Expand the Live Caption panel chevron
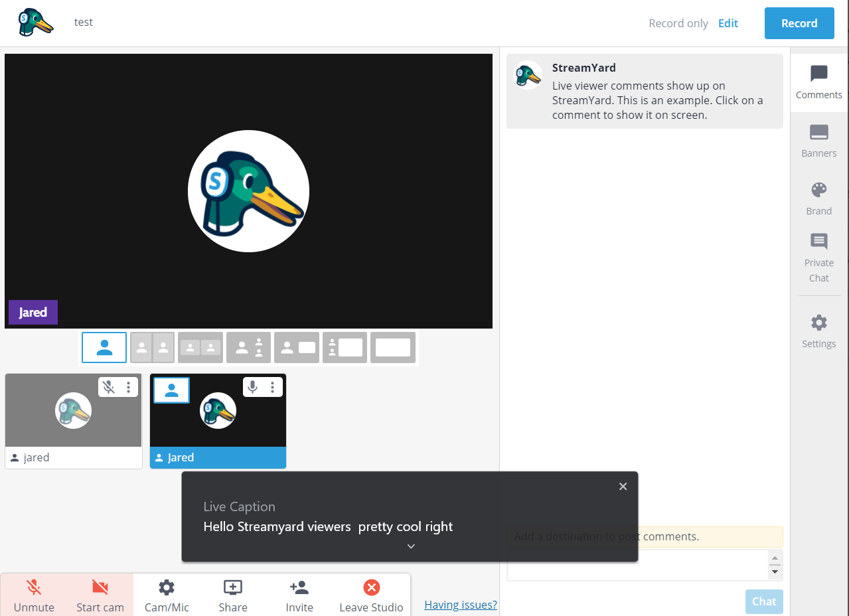Screen dimensions: 849x616 (411, 546)
